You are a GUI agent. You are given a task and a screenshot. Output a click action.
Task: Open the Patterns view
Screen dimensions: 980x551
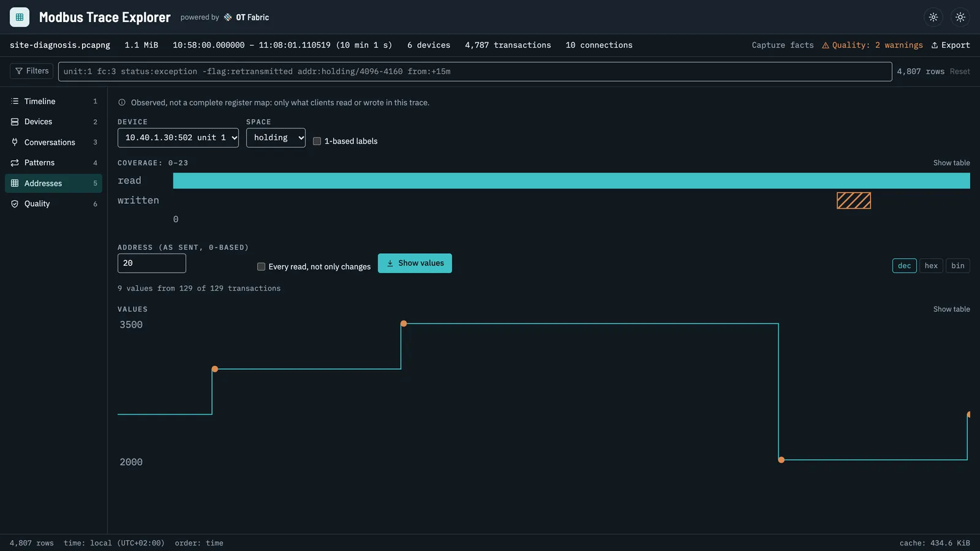tap(54, 163)
